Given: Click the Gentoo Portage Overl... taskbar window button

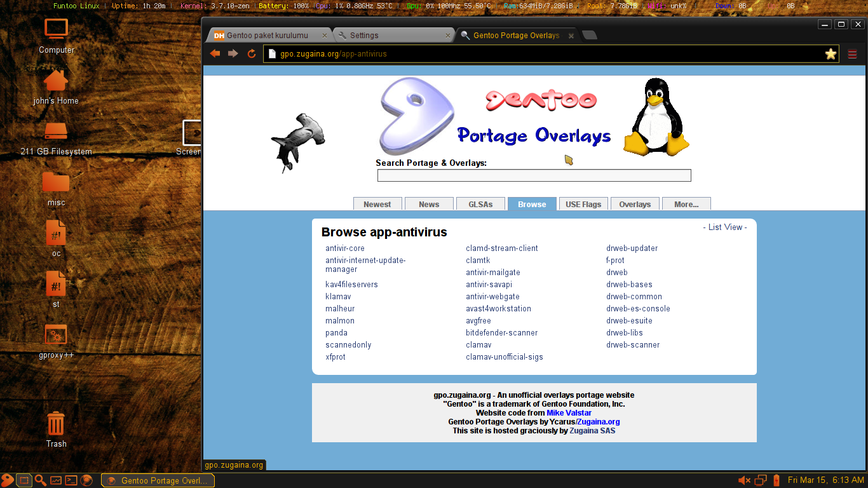Looking at the screenshot, I should point(158,480).
